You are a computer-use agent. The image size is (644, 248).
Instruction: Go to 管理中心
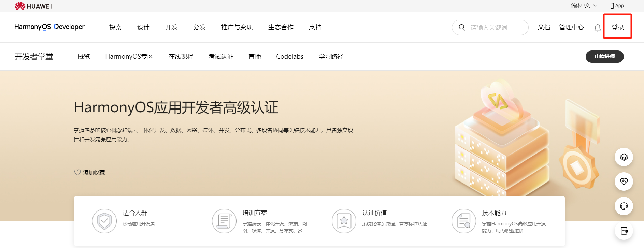pyautogui.click(x=572, y=27)
